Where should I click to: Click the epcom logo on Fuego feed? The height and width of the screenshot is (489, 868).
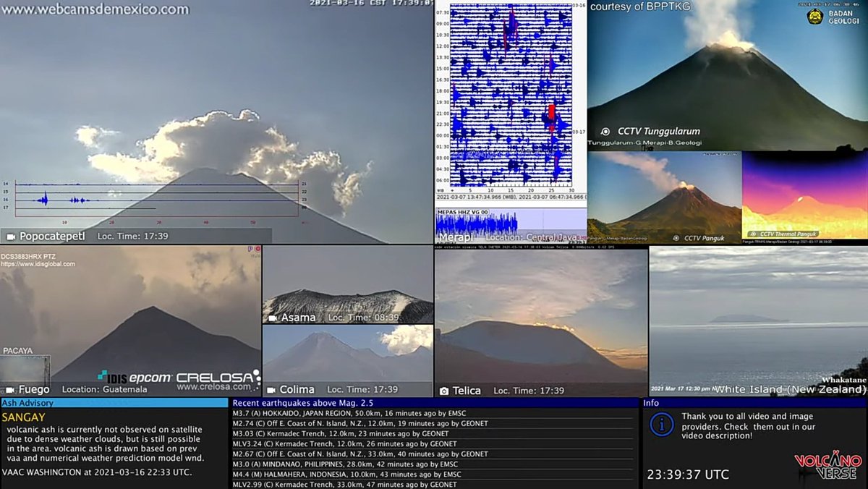point(151,377)
